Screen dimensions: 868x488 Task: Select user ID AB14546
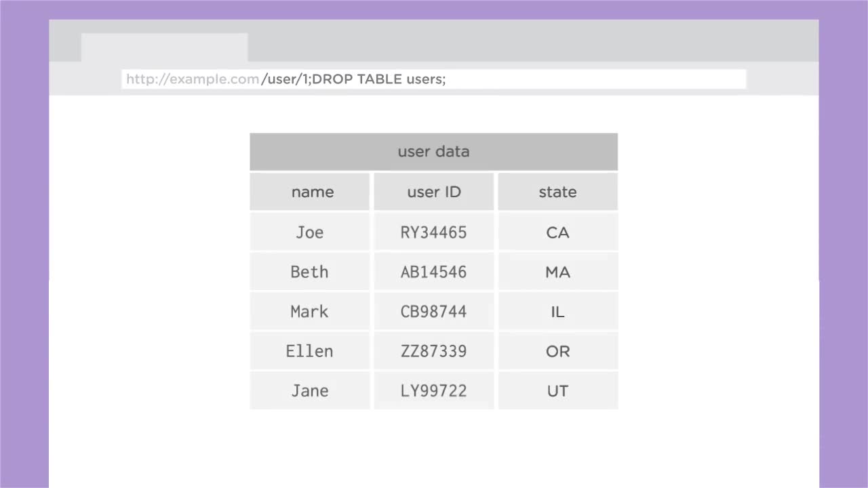point(434,272)
